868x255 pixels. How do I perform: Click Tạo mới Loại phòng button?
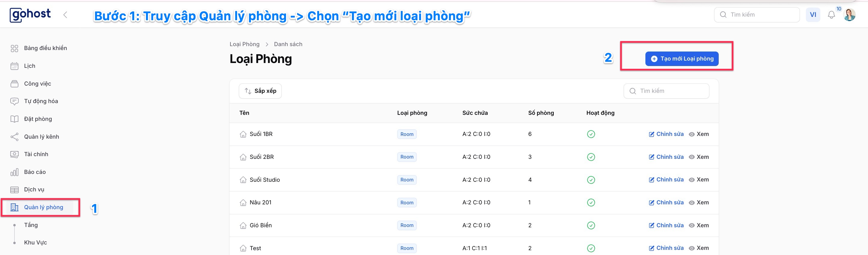682,58
